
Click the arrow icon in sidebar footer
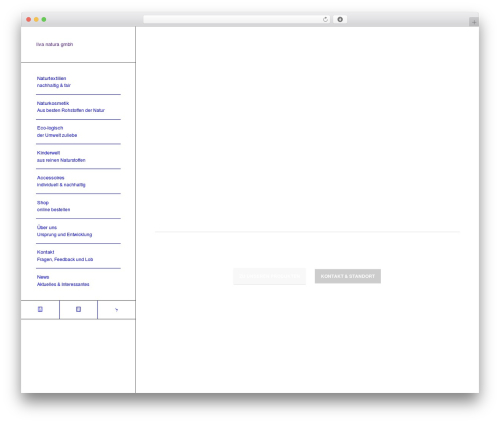point(116,310)
